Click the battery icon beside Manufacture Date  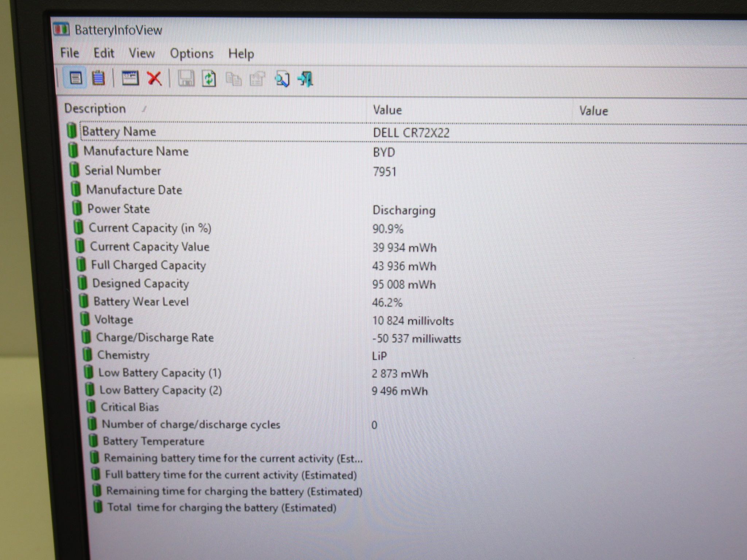point(76,189)
